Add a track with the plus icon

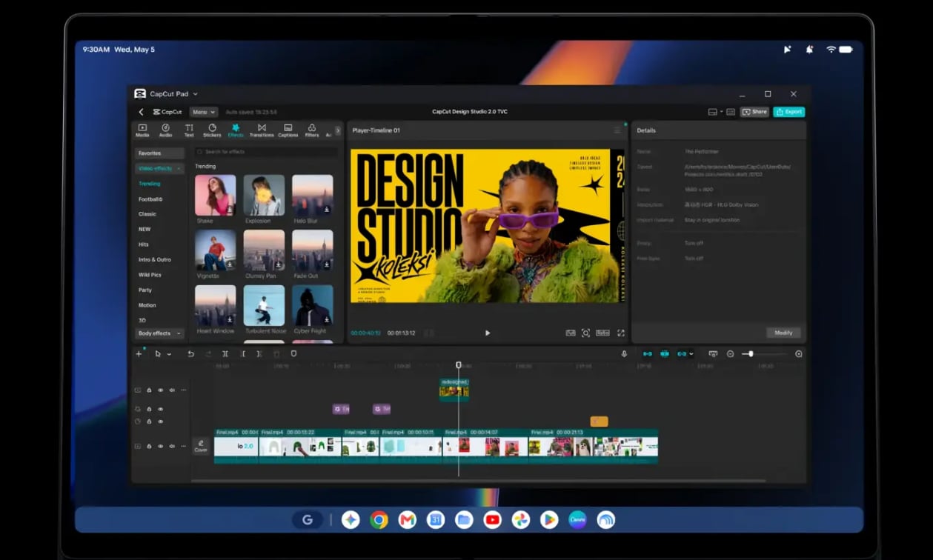[139, 354]
